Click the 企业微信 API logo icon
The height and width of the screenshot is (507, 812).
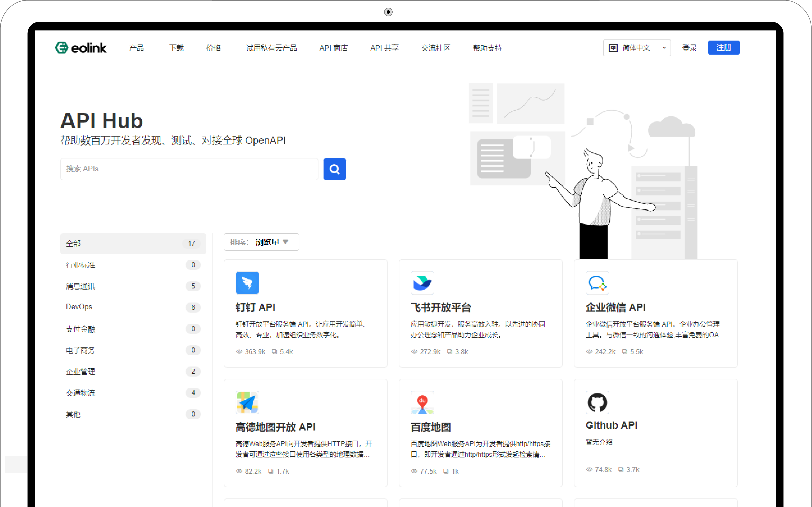pos(597,283)
